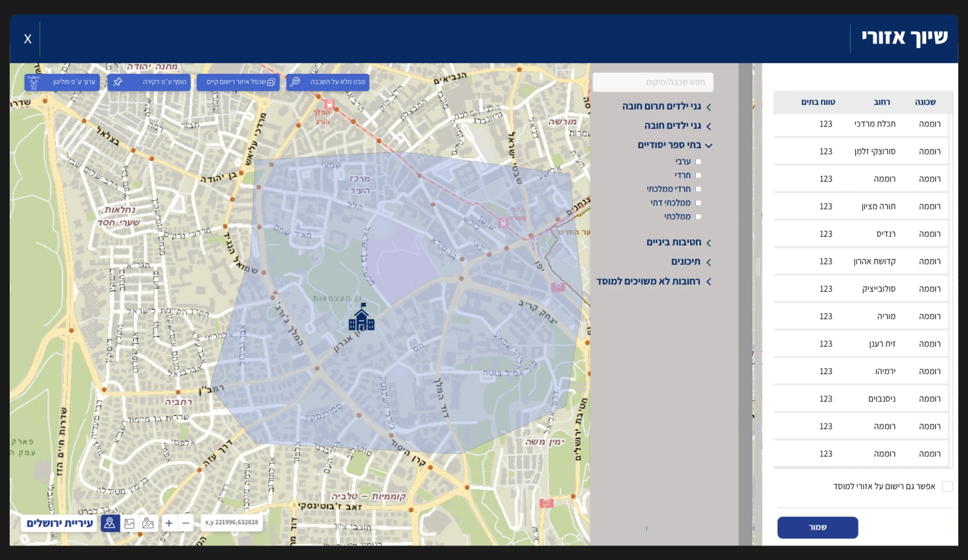This screenshot has height=560, width=968.
Task: Select the street cell 'זית רענן'
Action: tap(882, 344)
